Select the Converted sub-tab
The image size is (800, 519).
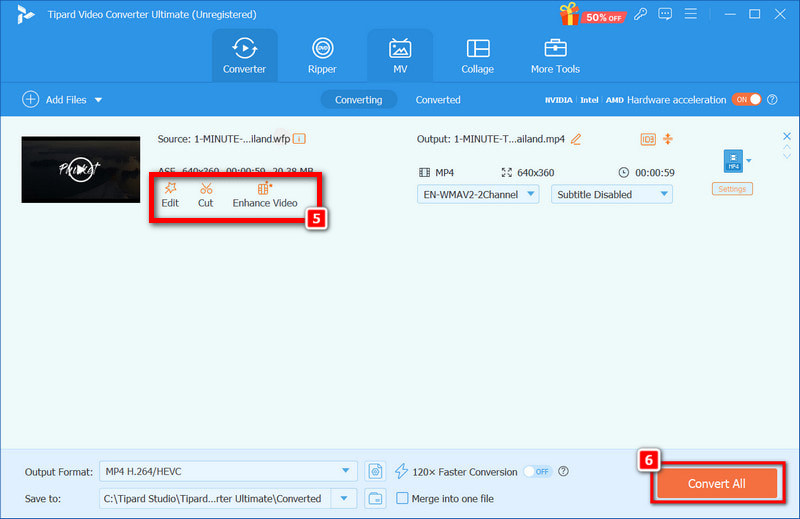[x=438, y=100]
